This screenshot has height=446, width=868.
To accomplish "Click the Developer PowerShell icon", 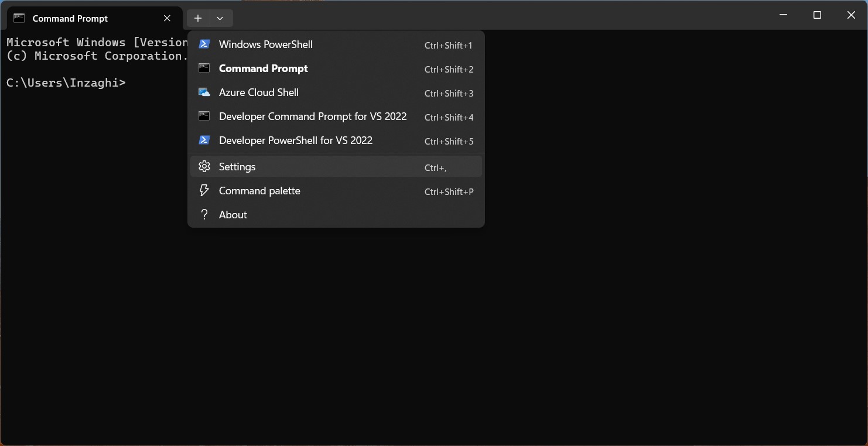I will click(204, 140).
